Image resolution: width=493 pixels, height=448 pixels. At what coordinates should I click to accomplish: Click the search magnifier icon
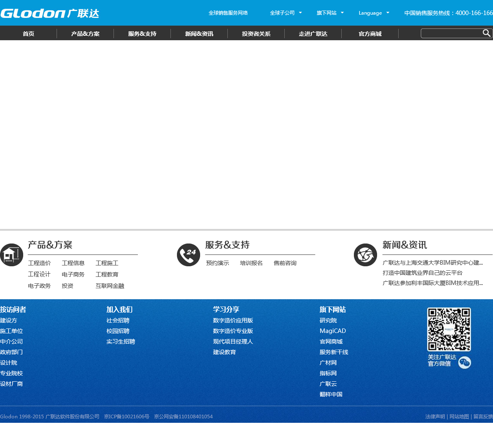(486, 33)
